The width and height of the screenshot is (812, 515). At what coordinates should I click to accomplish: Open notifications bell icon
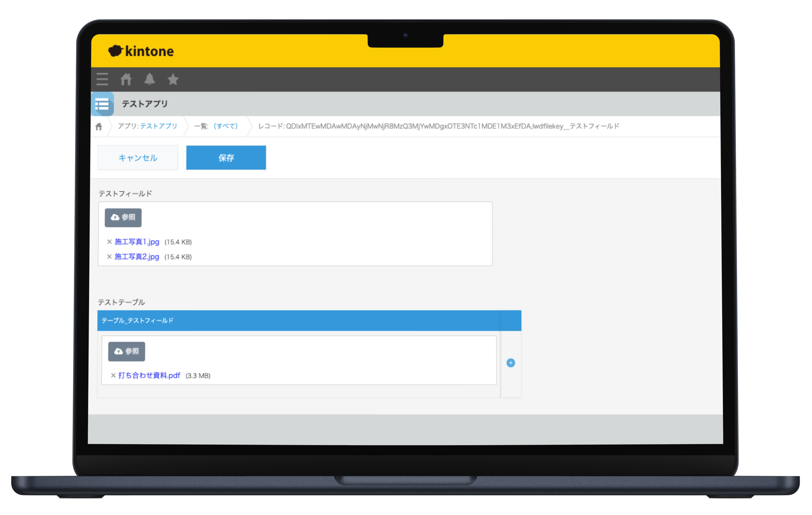pos(149,79)
